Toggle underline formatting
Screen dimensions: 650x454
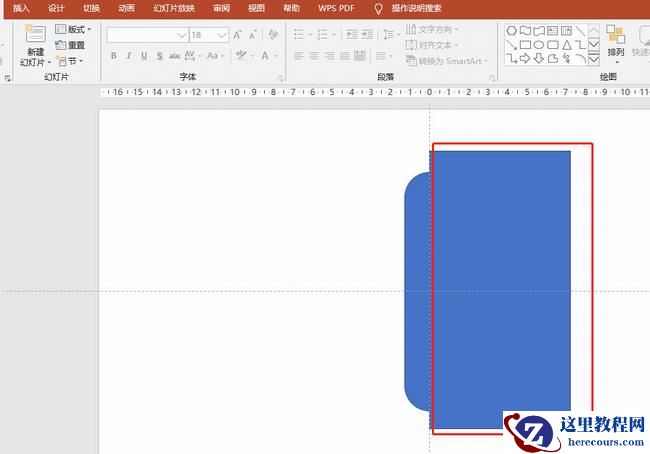[x=144, y=56]
